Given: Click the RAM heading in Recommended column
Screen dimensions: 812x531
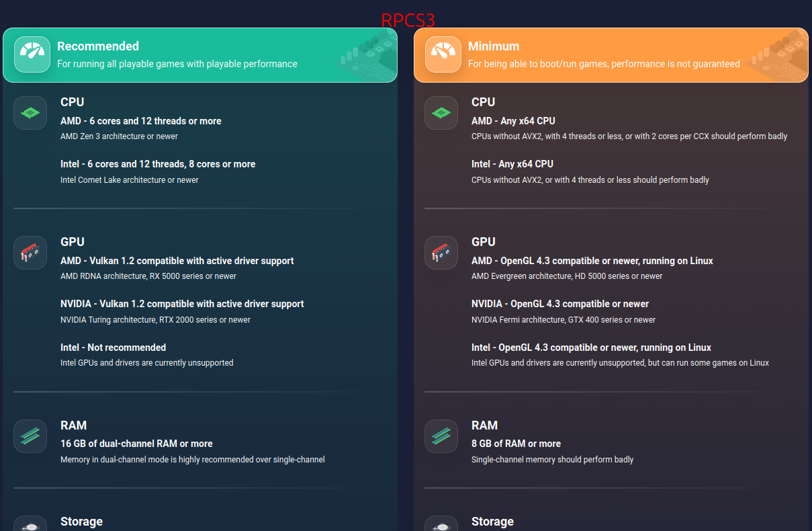Looking at the screenshot, I should point(73,425).
